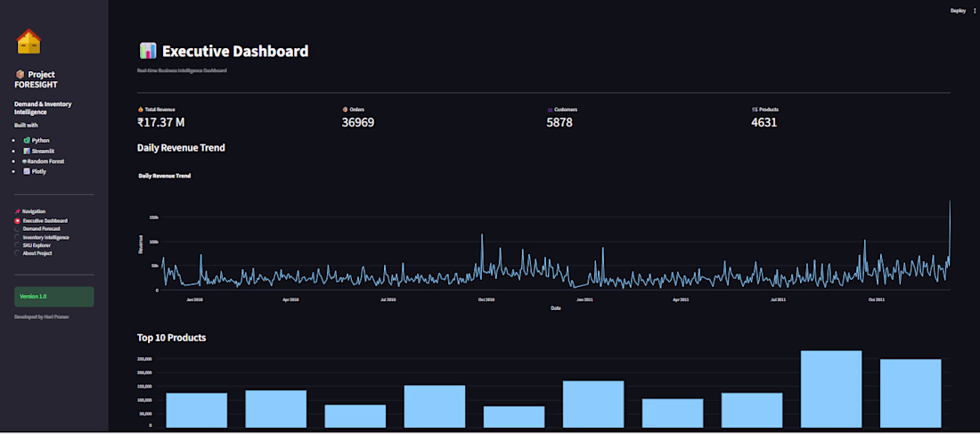Click the Top 10 Products heading
980x434 pixels.
[x=172, y=338]
